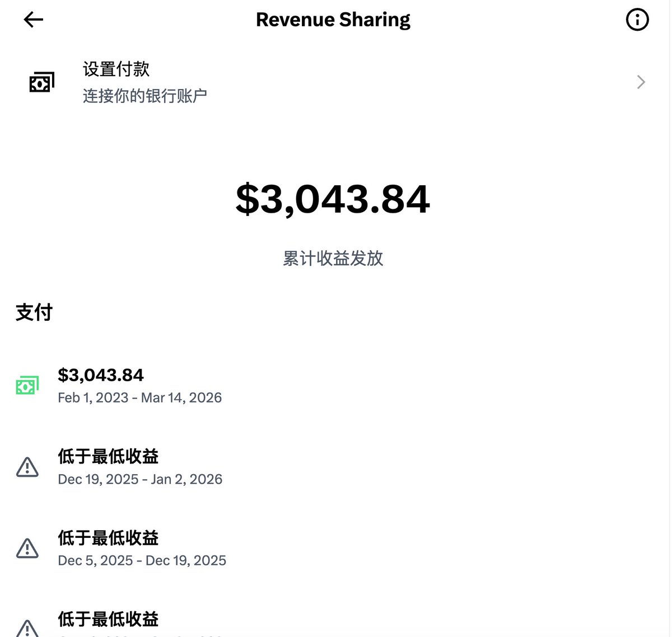This screenshot has height=637, width=672.
Task: Open the info circle icon
Action: pos(637,20)
